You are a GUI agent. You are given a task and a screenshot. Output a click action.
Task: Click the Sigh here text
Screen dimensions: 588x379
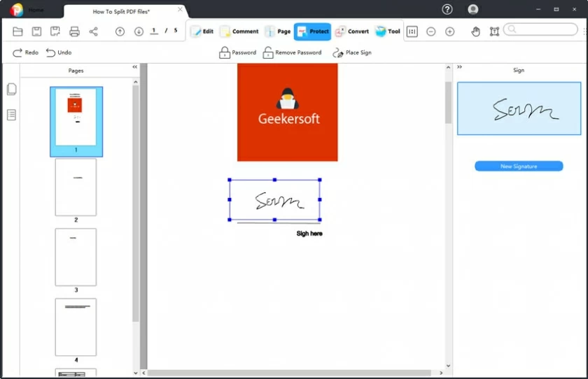pos(309,234)
